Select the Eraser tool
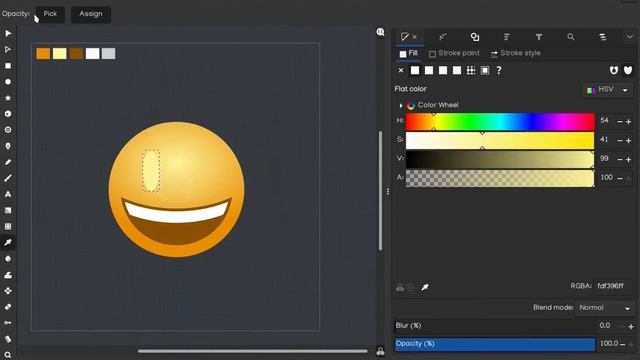This screenshot has height=360, width=640. click(x=8, y=307)
